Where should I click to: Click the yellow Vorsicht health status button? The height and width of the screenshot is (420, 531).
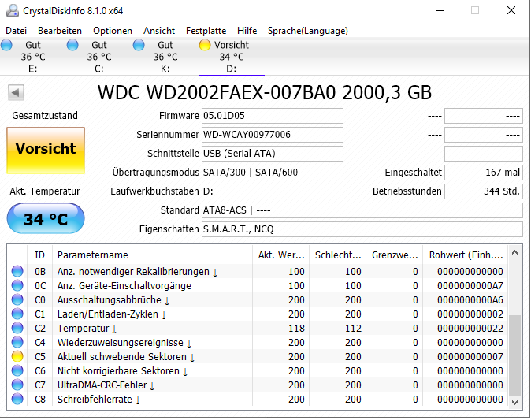pyautogui.click(x=46, y=151)
